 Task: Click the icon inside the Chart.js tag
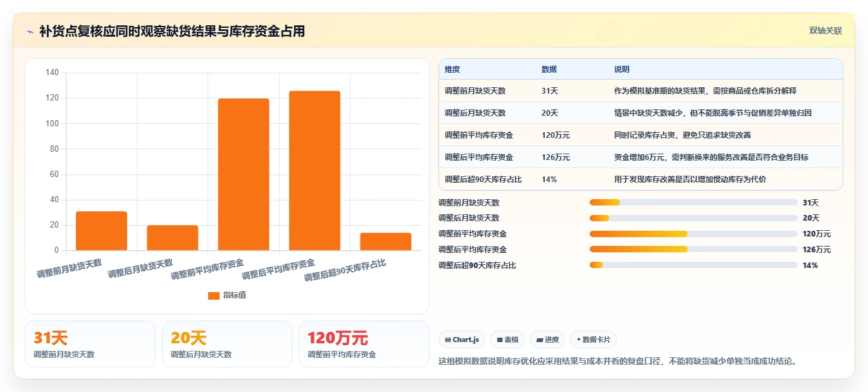click(x=448, y=340)
